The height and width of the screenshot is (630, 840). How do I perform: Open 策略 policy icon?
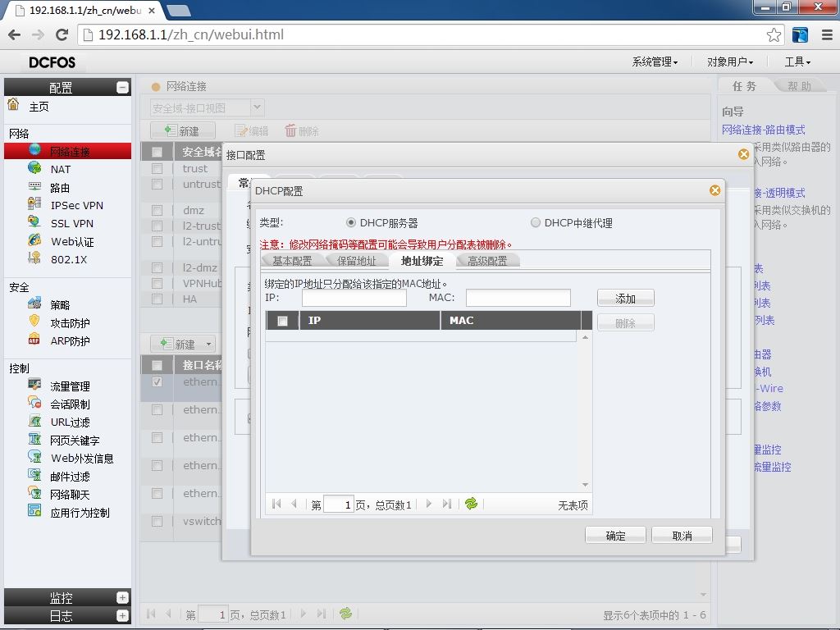[x=34, y=304]
